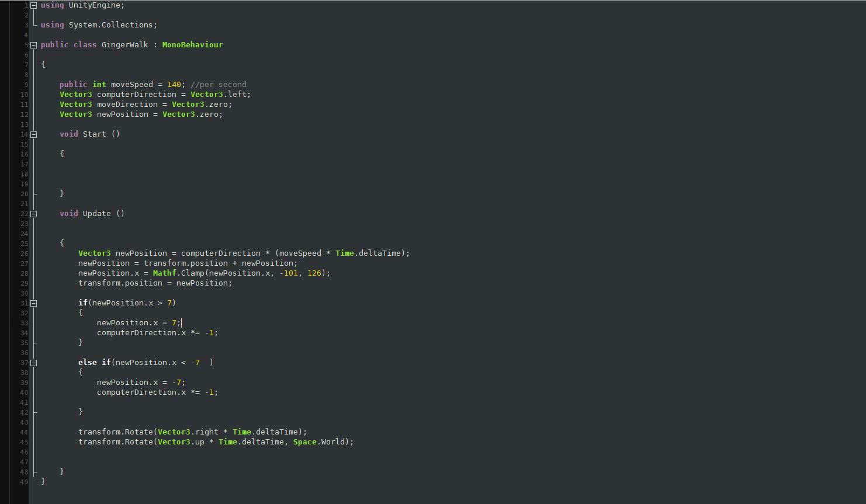Click Time.deltaTime on the Vector3.right Rotate line
This screenshot has height=504, width=866.
[267, 432]
